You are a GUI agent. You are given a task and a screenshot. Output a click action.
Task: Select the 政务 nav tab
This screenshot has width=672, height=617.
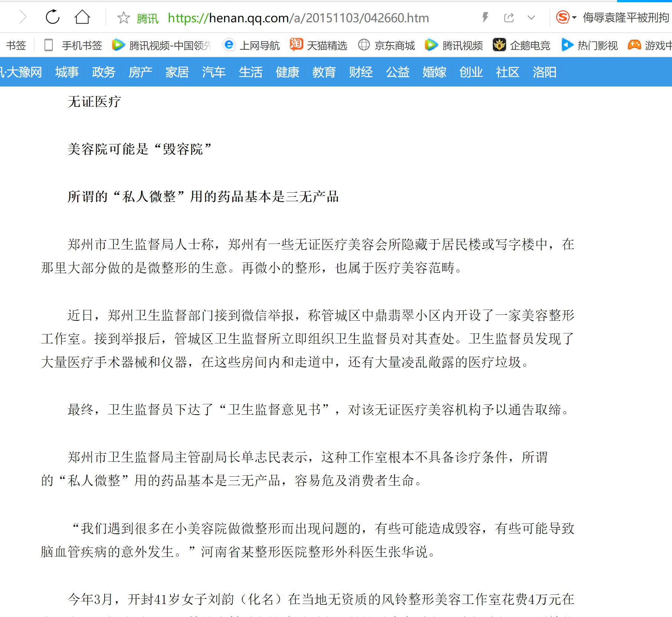point(104,72)
